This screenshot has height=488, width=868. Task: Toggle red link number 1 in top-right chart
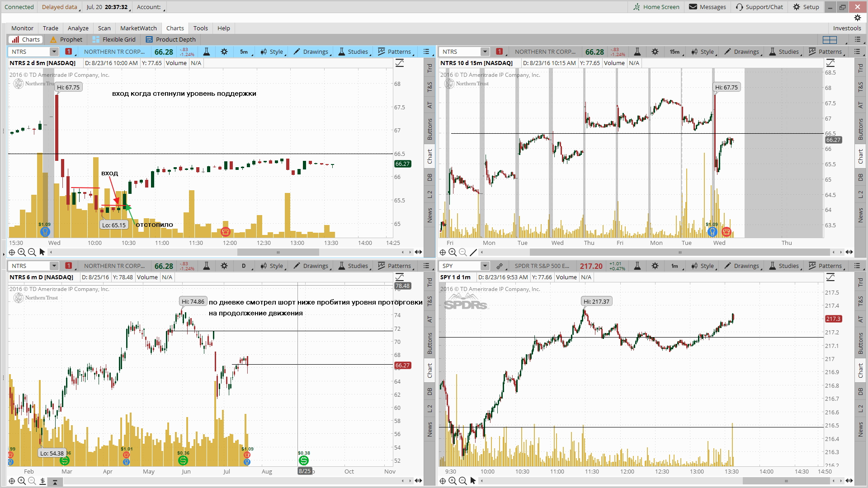[x=499, y=52]
